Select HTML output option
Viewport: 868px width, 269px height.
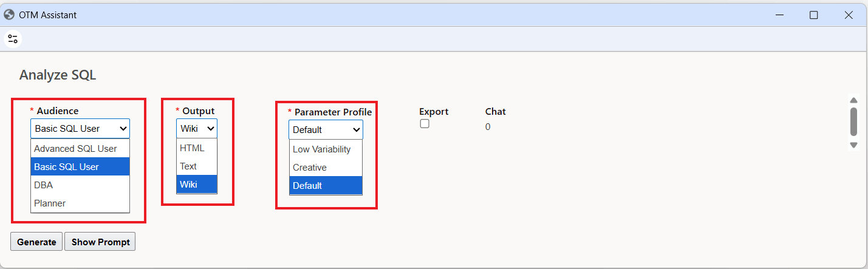click(197, 148)
